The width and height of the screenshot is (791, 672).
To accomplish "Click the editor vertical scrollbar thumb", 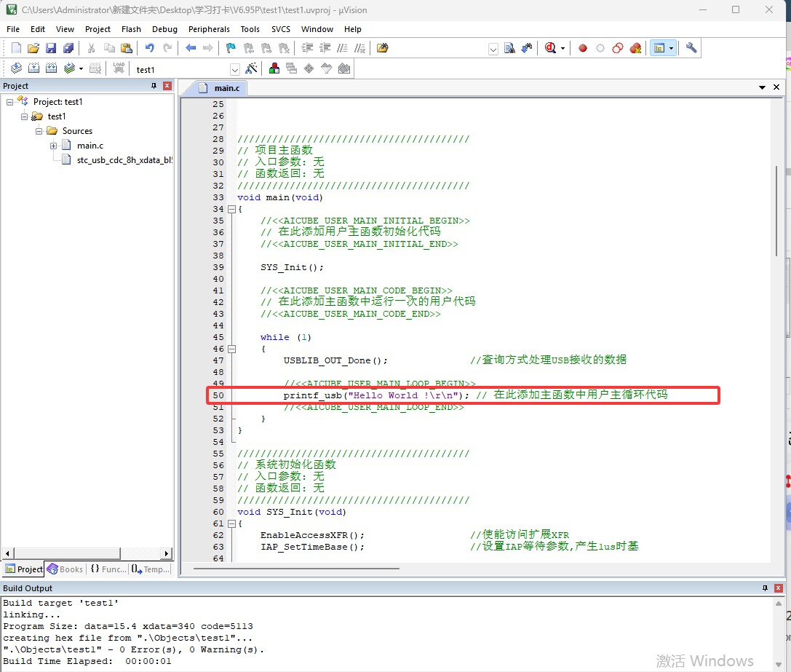I will (x=776, y=211).
